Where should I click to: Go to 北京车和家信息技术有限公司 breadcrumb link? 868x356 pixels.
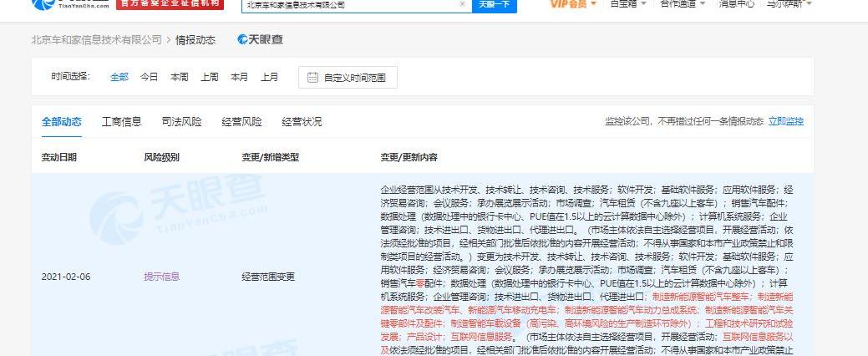tap(97, 40)
